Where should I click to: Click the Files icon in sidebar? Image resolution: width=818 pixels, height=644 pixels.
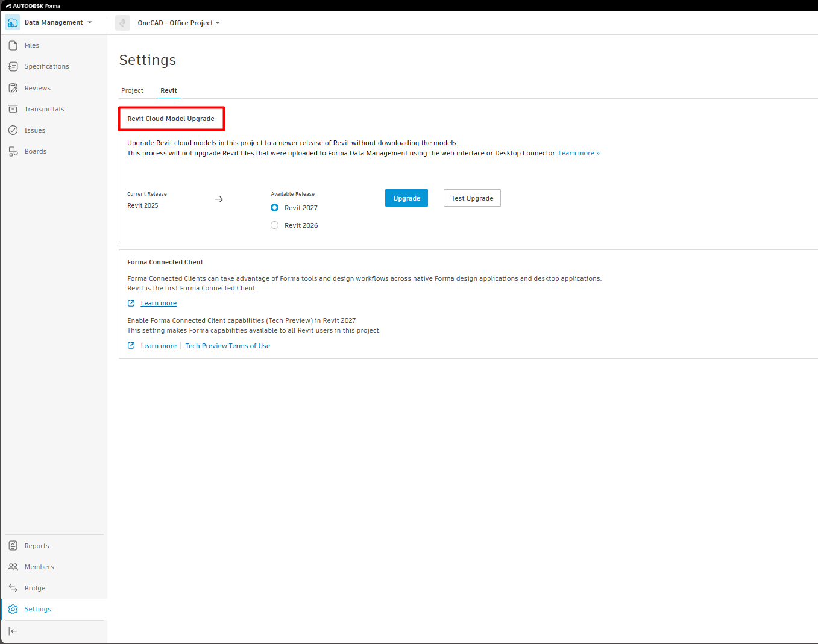pyautogui.click(x=13, y=45)
